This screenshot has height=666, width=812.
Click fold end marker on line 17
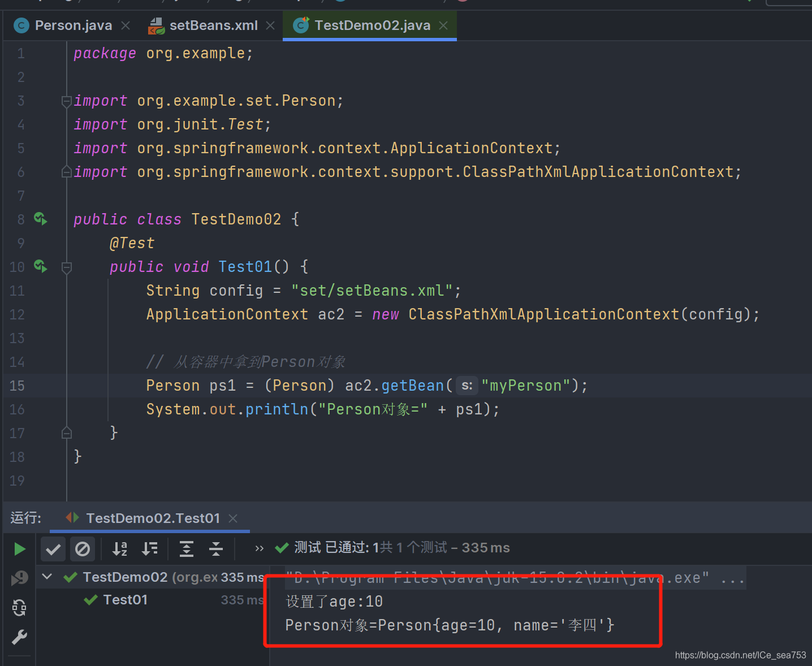(x=66, y=433)
